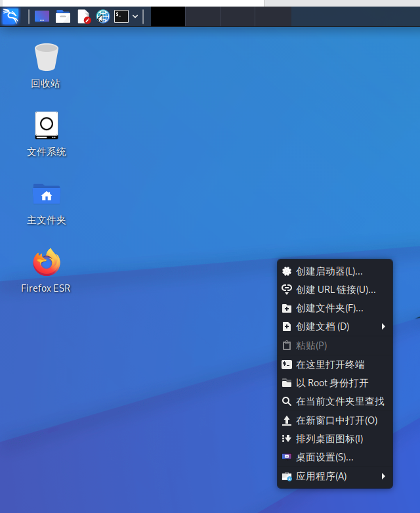Viewport: 420px width, 513px height.
Task: Open the Kali dragon applications menu
Action: 10,16
